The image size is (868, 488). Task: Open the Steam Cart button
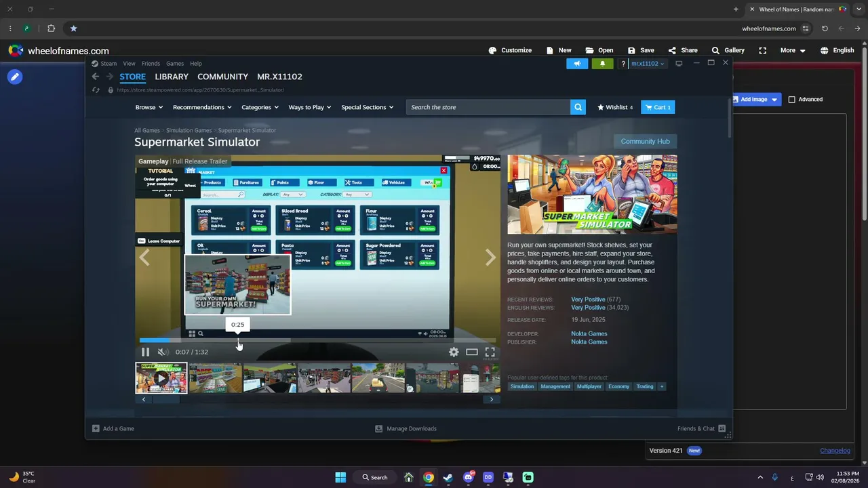click(x=658, y=107)
